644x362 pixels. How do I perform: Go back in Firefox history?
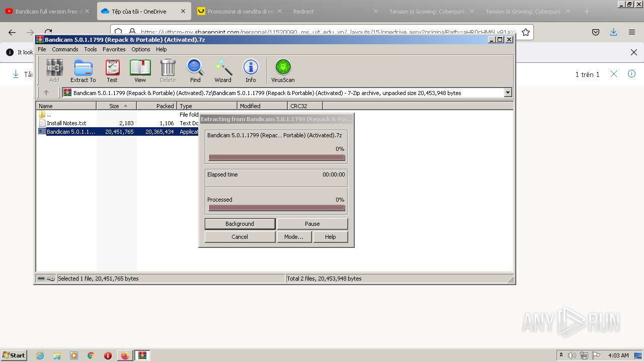tap(12, 32)
